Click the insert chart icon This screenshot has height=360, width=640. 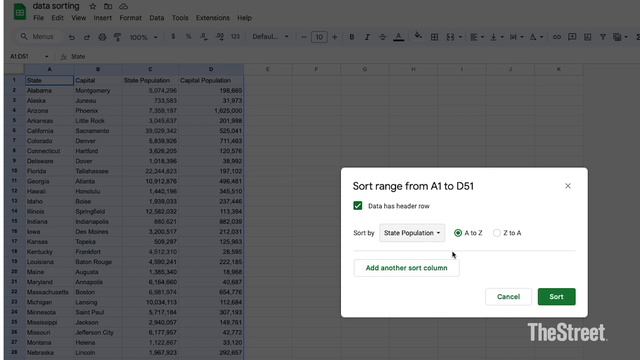click(587, 37)
